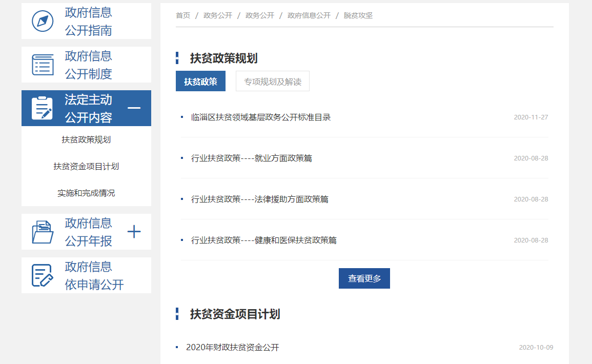
Task: Switch to the 专项规划及解读 tab
Action: [272, 82]
